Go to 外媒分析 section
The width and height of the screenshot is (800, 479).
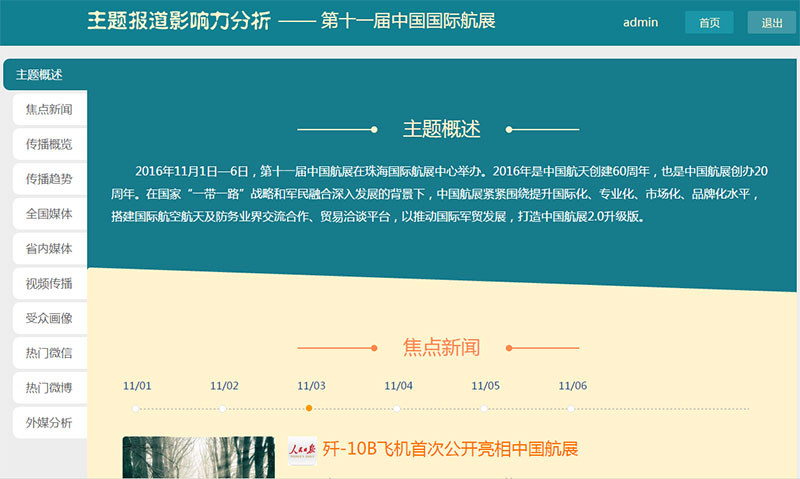[49, 422]
